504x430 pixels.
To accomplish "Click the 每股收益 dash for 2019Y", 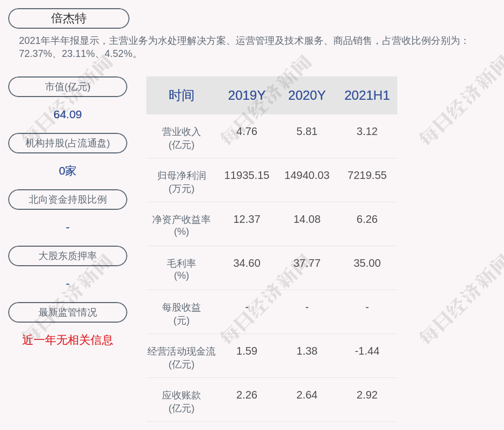I will point(247,307).
